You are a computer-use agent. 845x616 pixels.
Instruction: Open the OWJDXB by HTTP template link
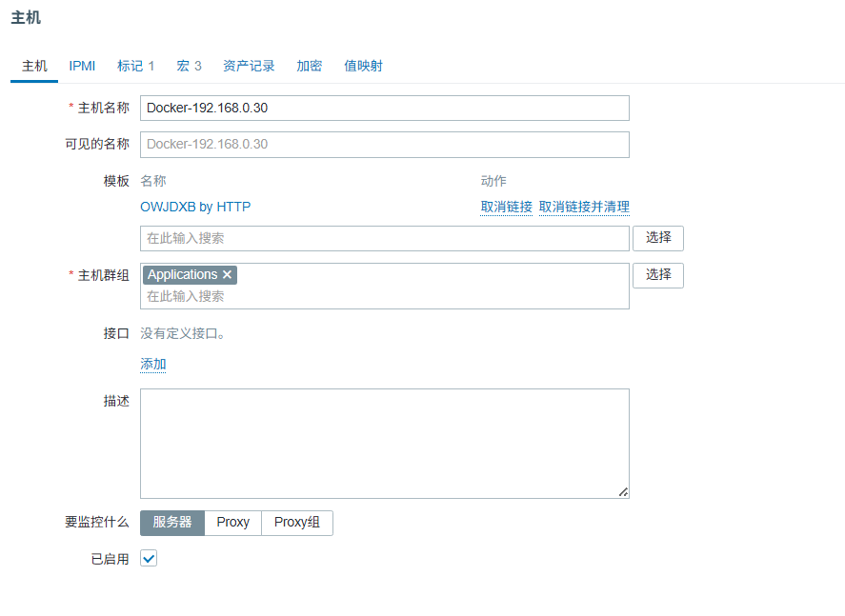coord(195,207)
